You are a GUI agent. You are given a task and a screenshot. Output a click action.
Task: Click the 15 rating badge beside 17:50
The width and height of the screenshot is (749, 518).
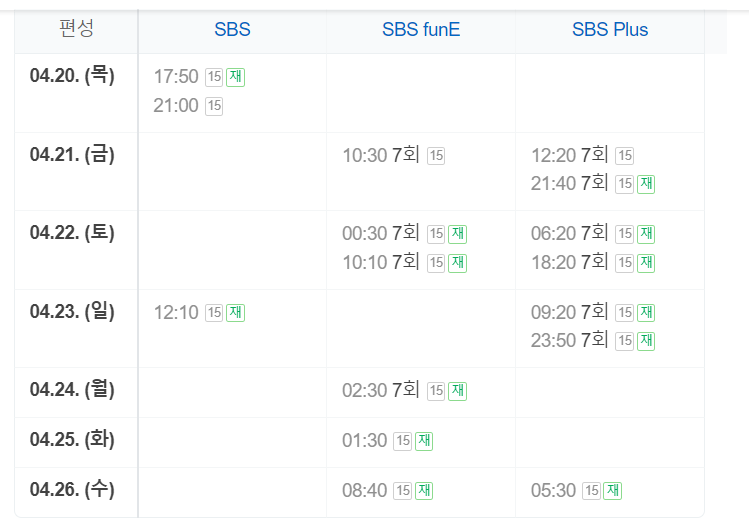click(x=214, y=77)
